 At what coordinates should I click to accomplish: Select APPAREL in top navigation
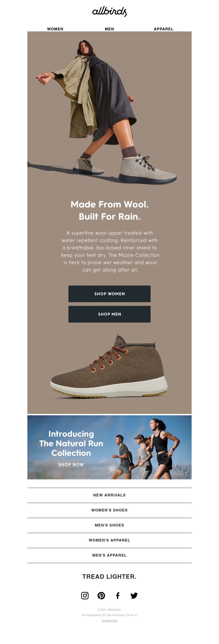tap(164, 29)
